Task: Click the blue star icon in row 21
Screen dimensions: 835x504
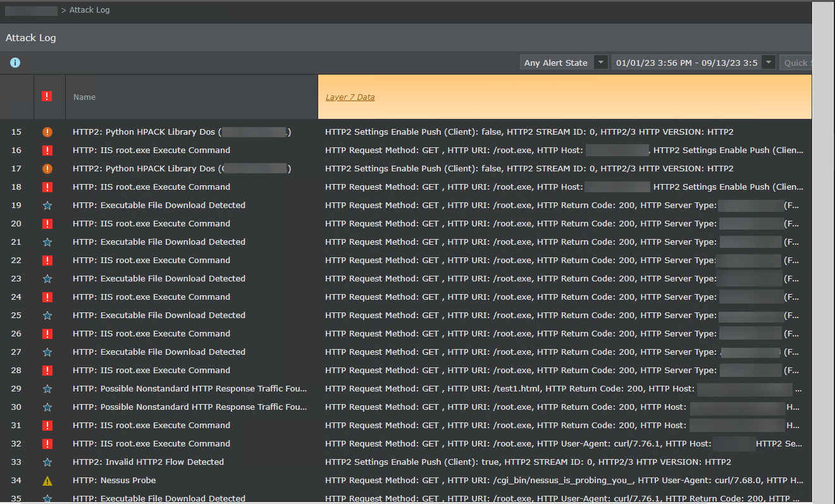Action: click(x=47, y=242)
